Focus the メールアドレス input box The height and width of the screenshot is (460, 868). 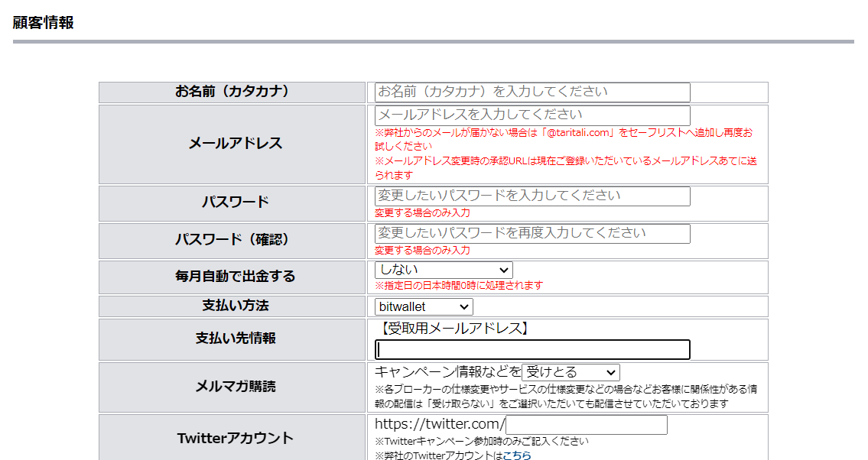532,115
